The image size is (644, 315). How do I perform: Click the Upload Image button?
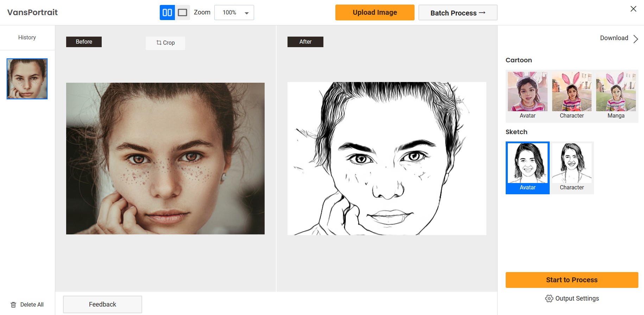pos(375,13)
